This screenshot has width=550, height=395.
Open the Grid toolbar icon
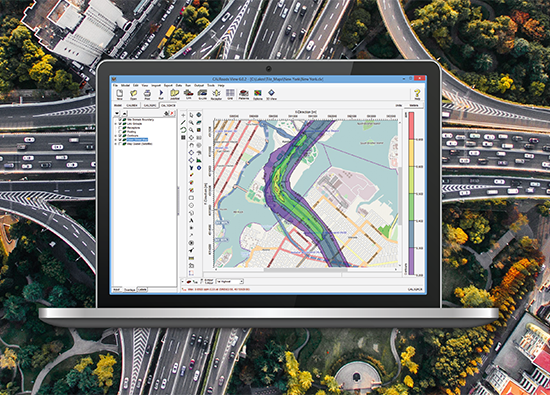tap(230, 94)
